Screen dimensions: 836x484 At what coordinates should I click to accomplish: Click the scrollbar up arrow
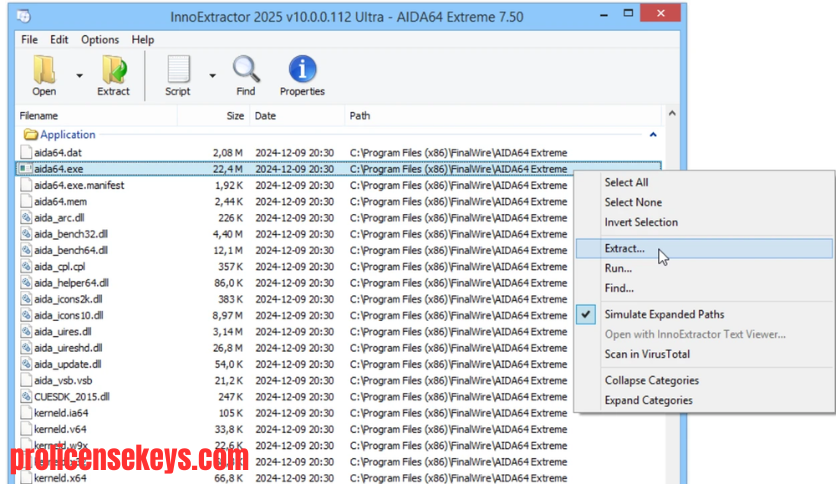click(672, 114)
